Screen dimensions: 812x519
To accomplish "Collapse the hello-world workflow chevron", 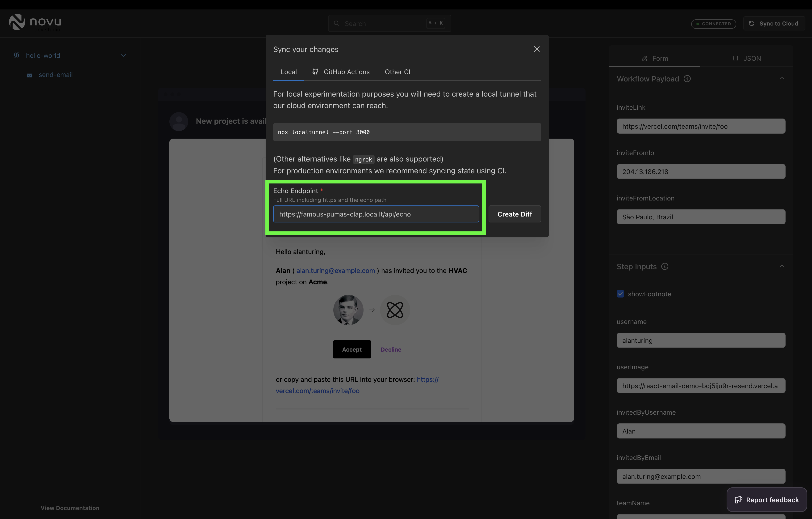I will (123, 56).
